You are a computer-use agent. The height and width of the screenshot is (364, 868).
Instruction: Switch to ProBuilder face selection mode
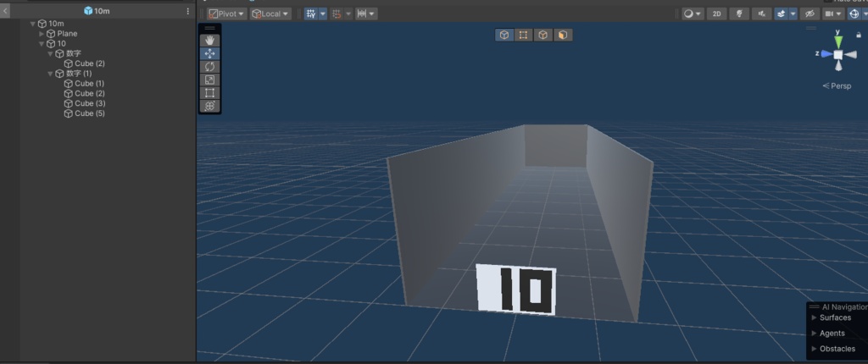563,35
